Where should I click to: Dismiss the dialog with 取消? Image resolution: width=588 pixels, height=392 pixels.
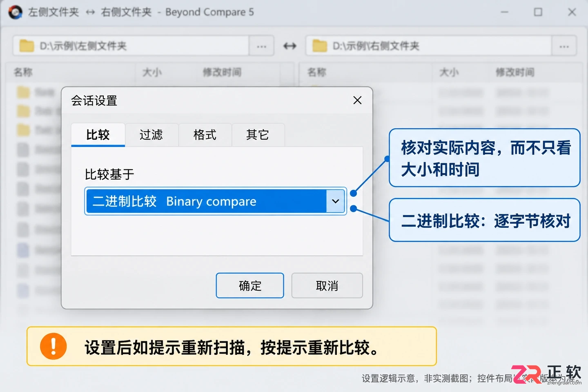tap(327, 285)
